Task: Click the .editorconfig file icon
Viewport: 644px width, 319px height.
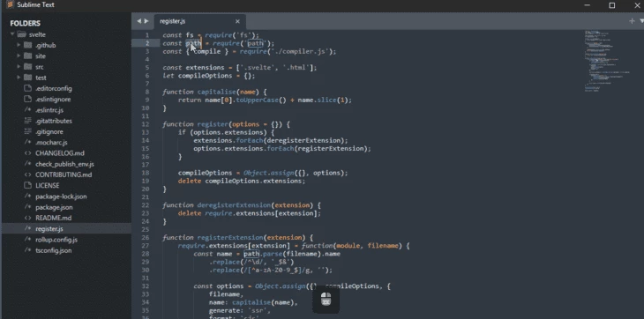Action: [x=28, y=88]
